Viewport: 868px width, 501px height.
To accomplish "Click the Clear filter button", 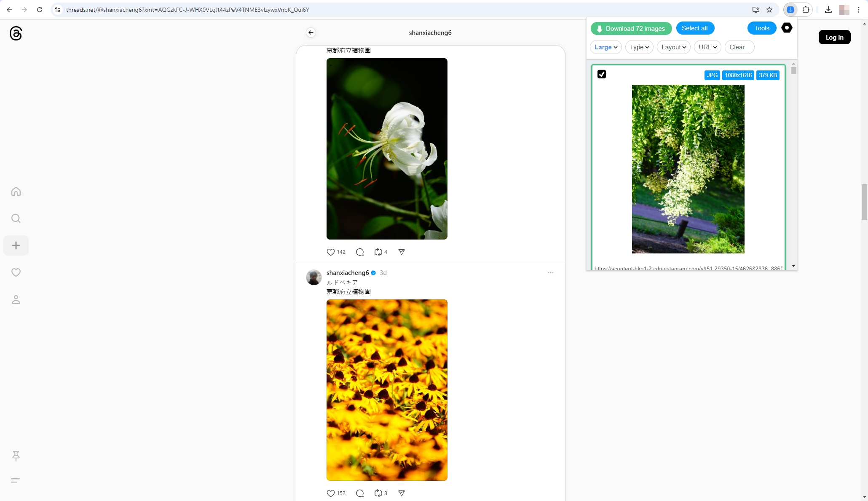I will point(737,47).
